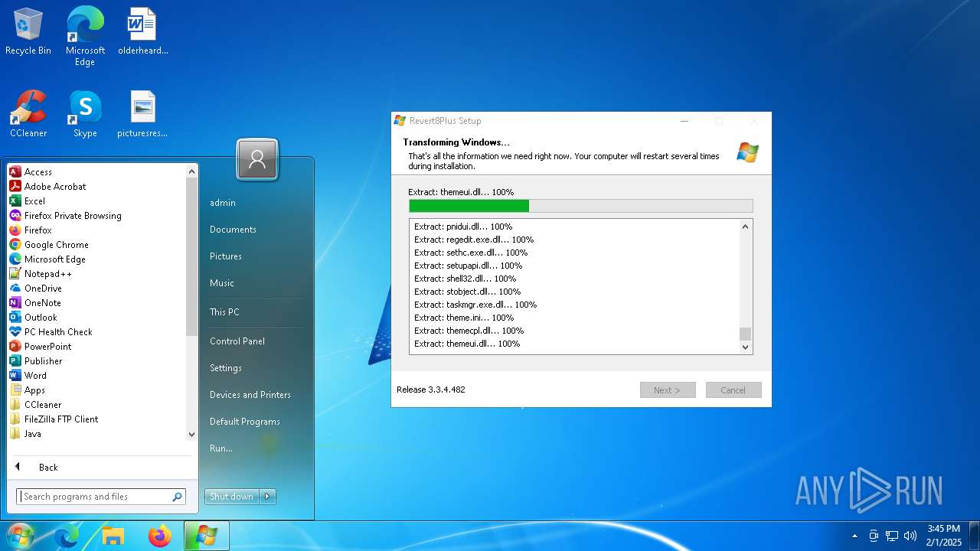This screenshot has width=980, height=551.
Task: Open Pictures from the Start menu
Action: pyautogui.click(x=226, y=256)
